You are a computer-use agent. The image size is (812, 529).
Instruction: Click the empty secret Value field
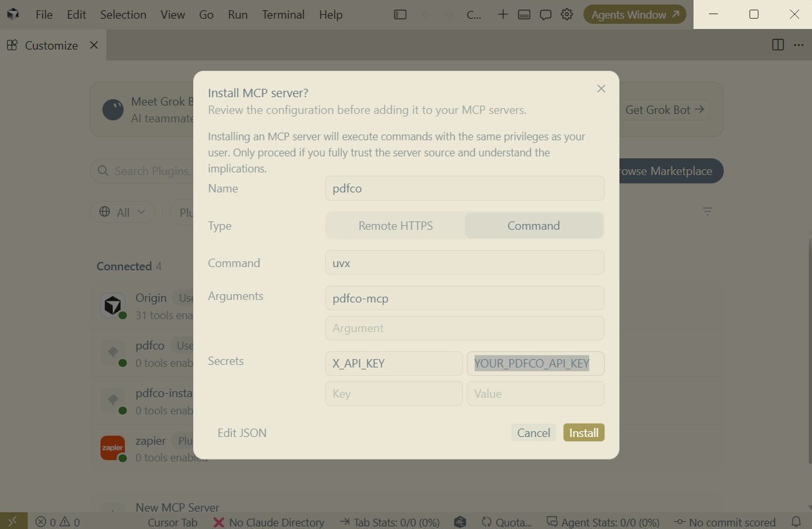536,394
